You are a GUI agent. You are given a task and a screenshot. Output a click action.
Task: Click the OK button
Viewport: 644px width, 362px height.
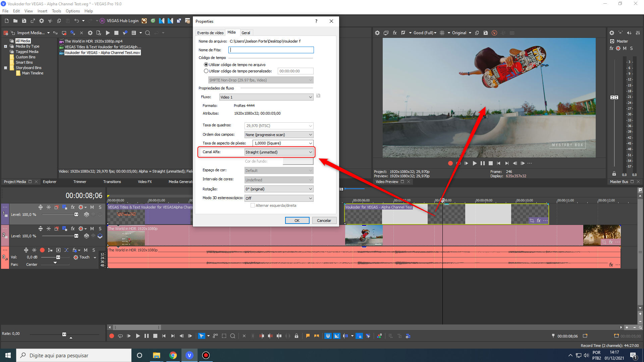[x=297, y=221]
